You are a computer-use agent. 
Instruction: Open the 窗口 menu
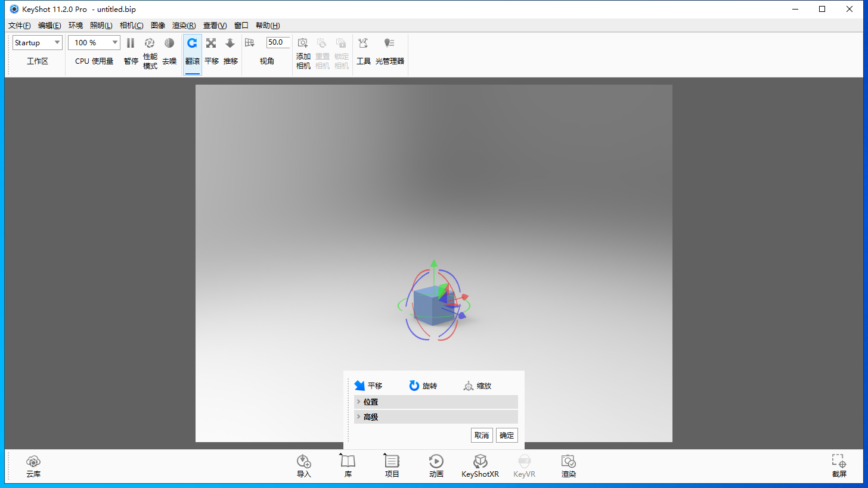tap(241, 26)
